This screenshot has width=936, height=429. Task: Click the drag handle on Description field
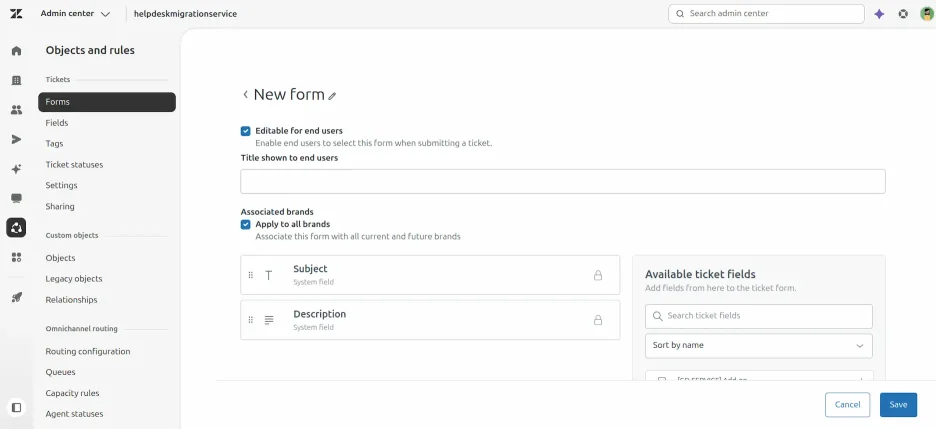(x=251, y=320)
